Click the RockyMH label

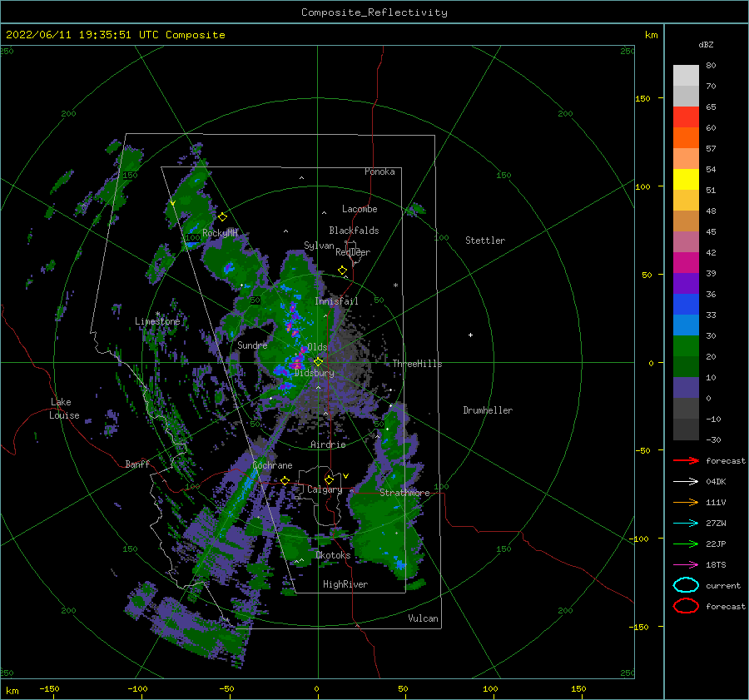pos(220,233)
